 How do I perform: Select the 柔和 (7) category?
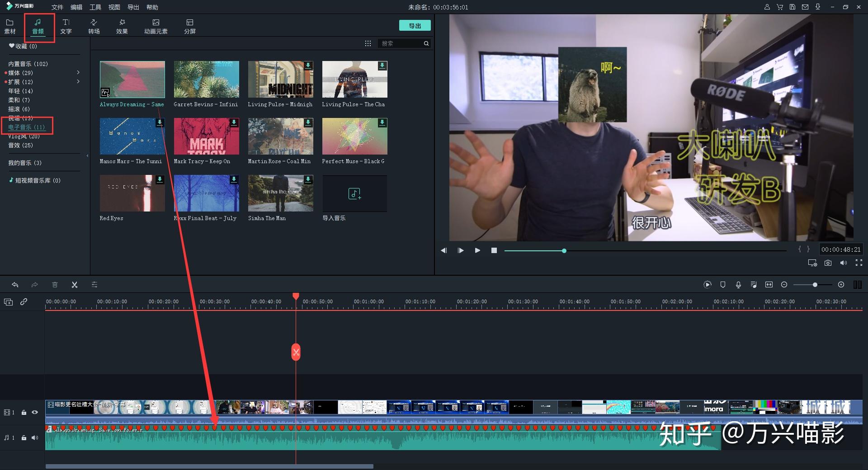(x=19, y=100)
